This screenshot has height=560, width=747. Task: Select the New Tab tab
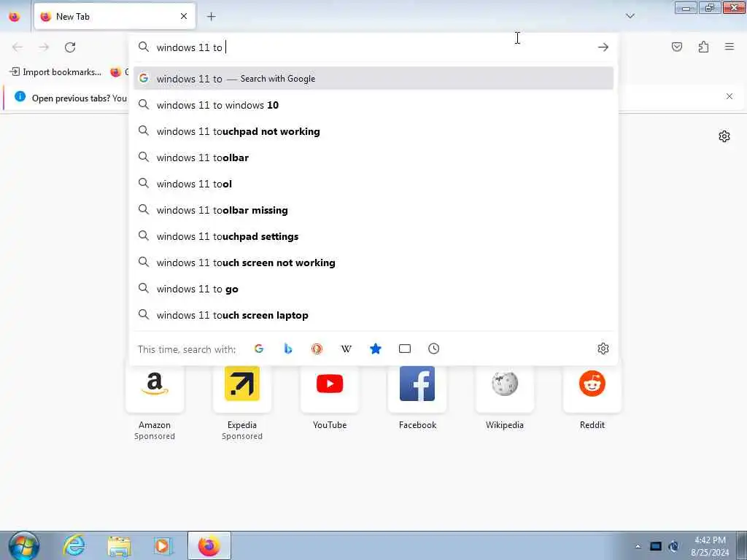point(115,17)
